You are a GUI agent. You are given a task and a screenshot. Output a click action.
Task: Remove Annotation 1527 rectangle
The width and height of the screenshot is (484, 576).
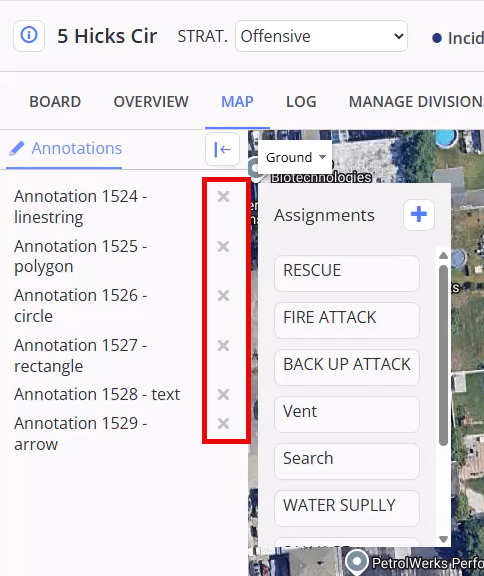(x=223, y=345)
